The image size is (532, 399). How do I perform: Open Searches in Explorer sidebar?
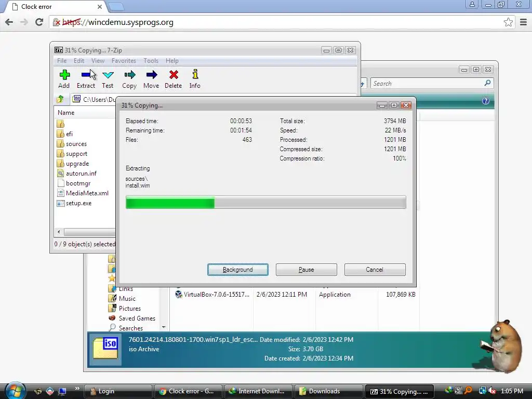(126, 328)
